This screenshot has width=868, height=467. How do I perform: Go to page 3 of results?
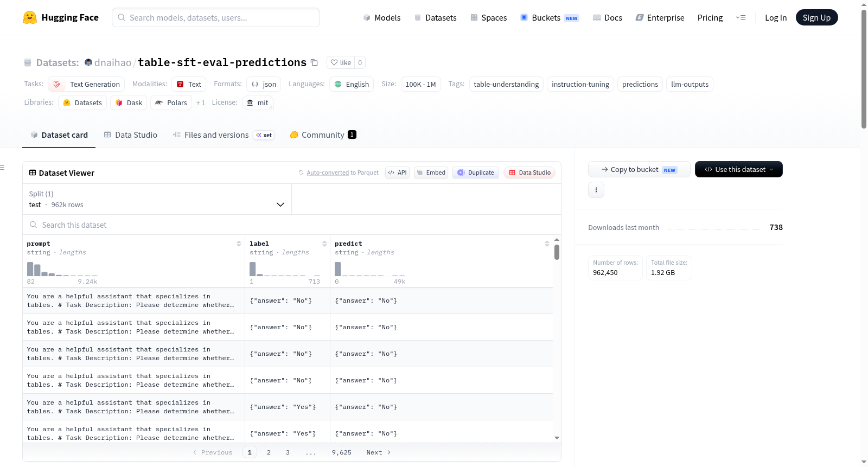click(288, 452)
